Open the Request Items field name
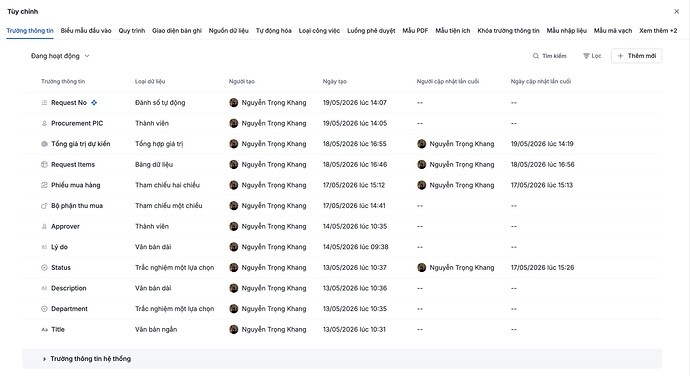 click(73, 165)
